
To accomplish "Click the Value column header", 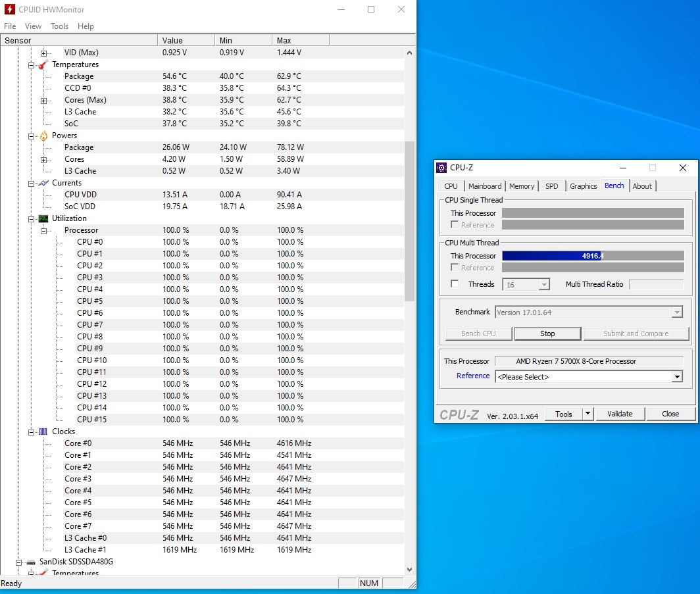I will coord(186,40).
